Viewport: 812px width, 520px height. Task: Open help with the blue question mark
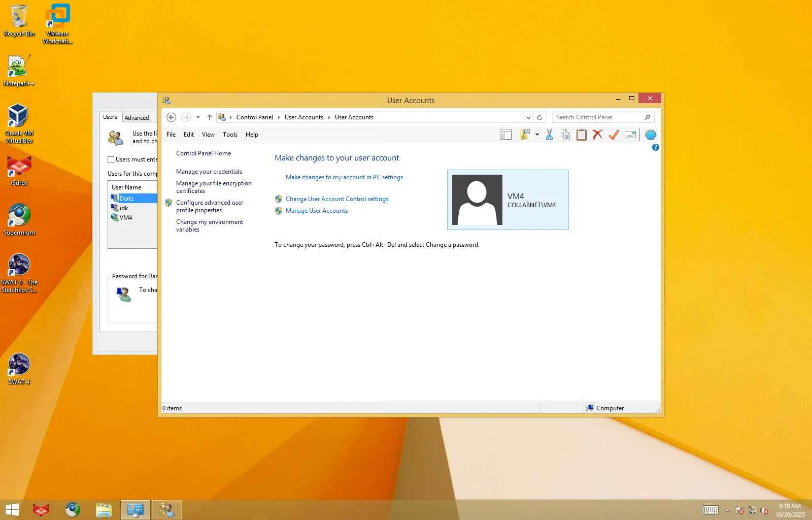pyautogui.click(x=655, y=147)
